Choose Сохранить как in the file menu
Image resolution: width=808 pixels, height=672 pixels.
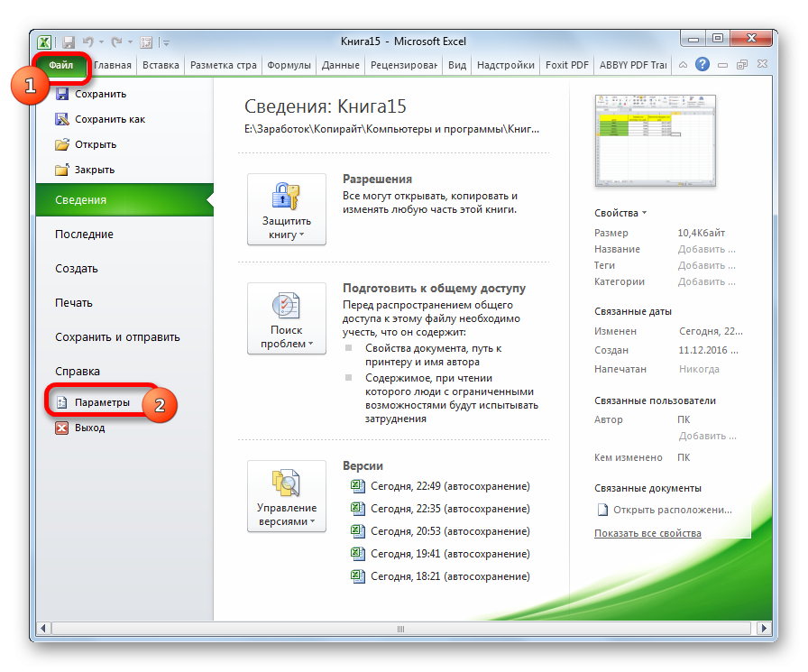[100, 119]
